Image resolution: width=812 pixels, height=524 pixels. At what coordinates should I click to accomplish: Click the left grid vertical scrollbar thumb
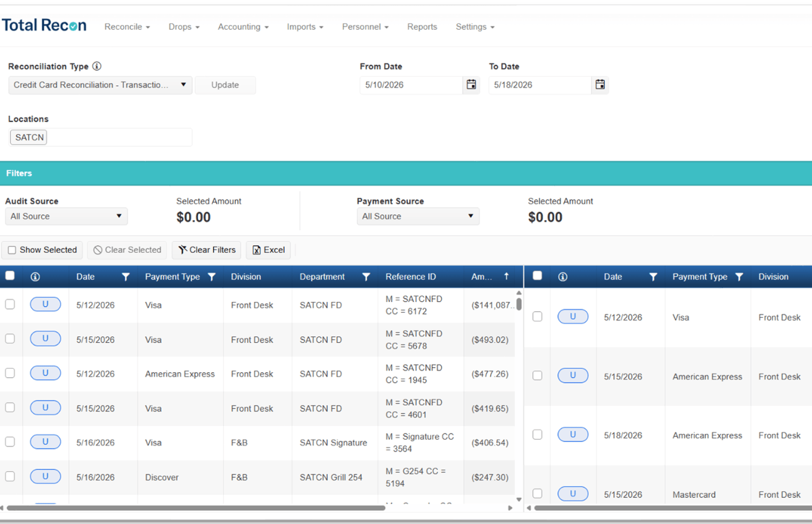click(519, 304)
